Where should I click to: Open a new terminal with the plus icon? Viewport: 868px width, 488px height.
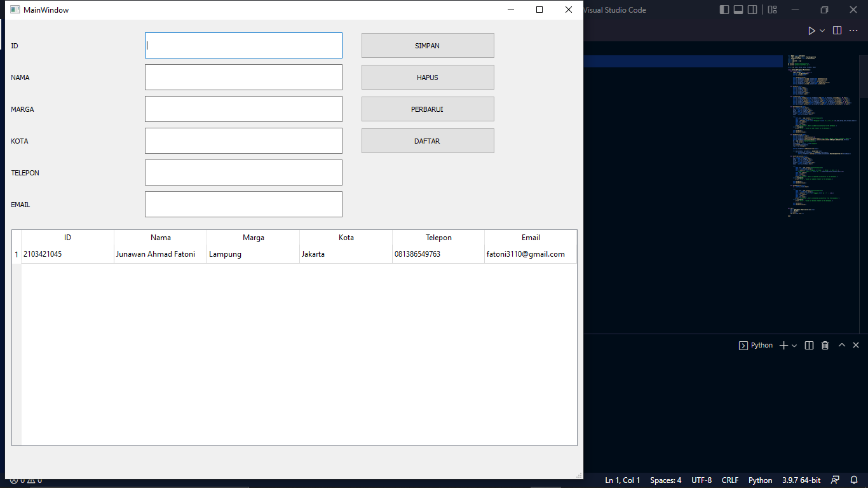pos(784,345)
